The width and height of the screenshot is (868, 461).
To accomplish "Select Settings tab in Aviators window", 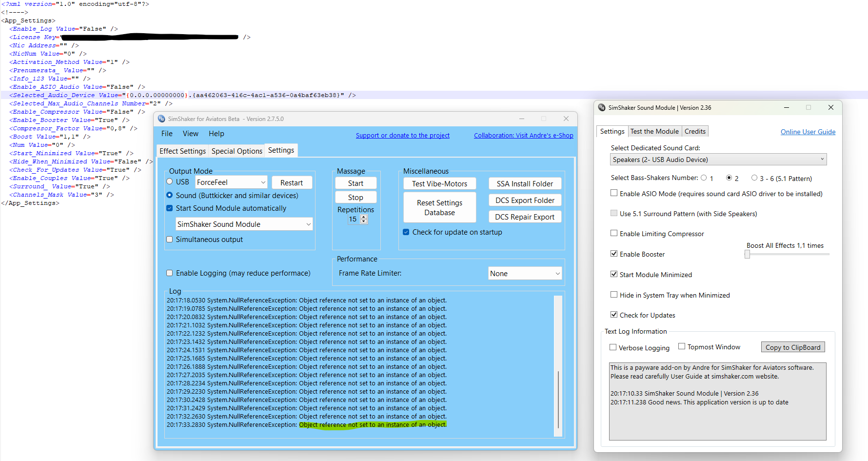I will point(281,150).
